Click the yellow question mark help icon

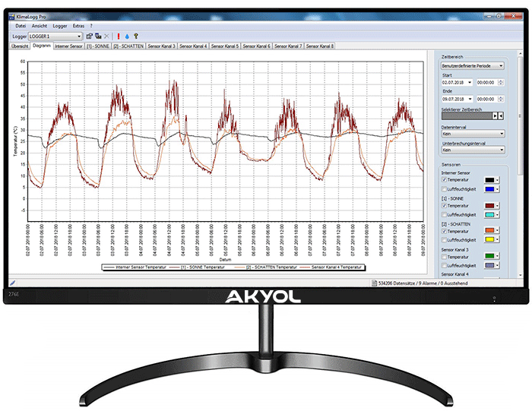(x=136, y=36)
